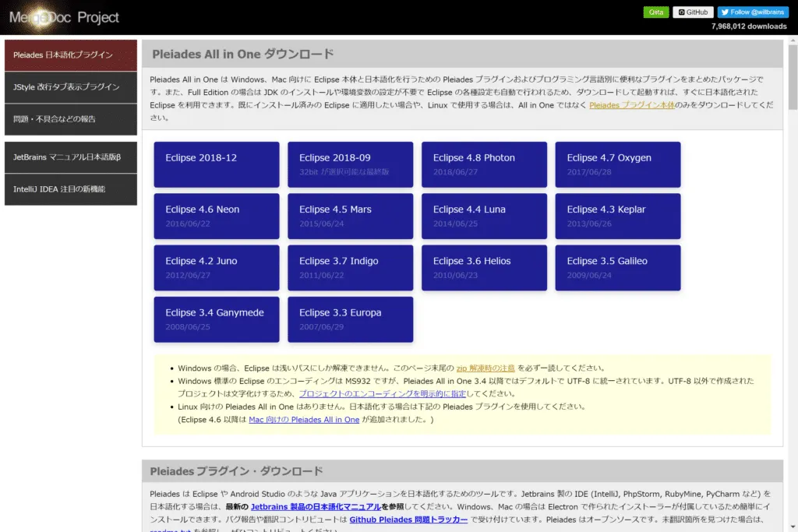Pick the Eclipse 3.5 Galileo tile

pyautogui.click(x=618, y=268)
